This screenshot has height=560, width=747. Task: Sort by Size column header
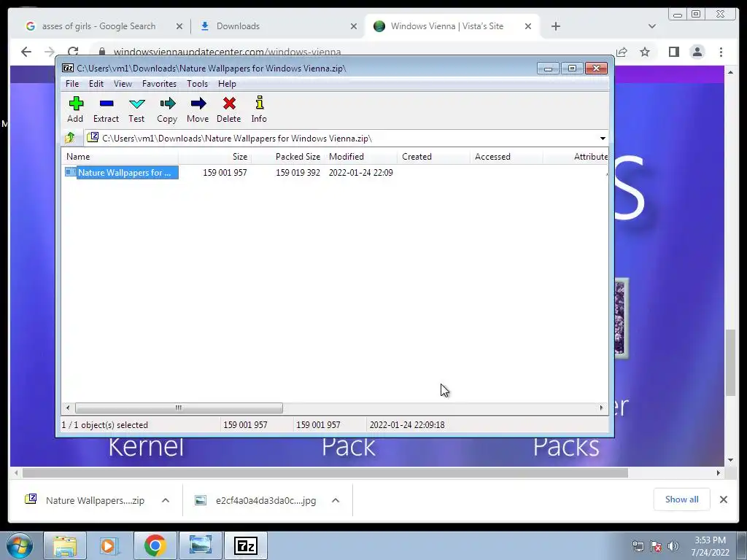coord(215,157)
